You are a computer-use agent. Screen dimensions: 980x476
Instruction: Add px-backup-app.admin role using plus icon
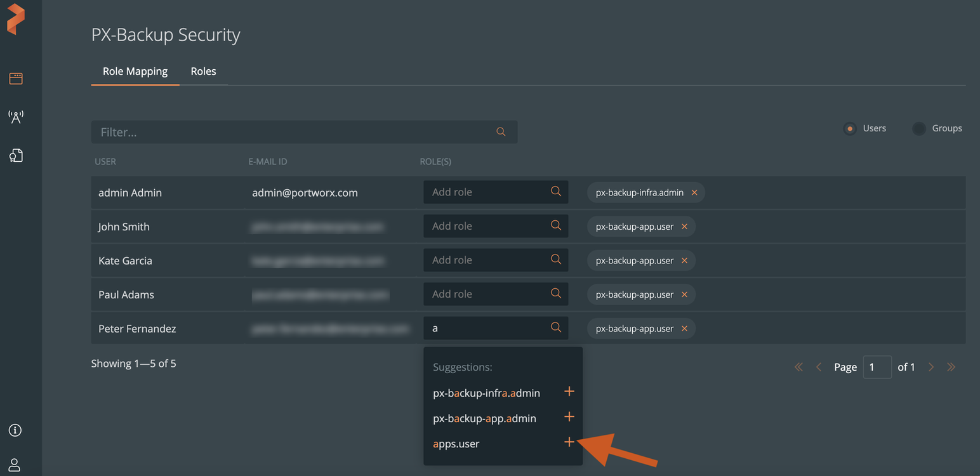click(569, 417)
